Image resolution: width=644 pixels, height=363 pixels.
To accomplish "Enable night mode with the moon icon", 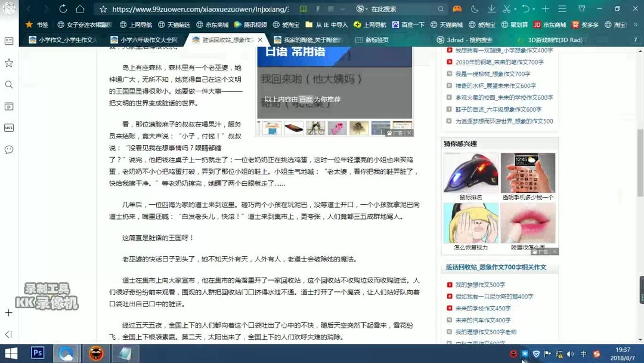I will pyautogui.click(x=475, y=9).
